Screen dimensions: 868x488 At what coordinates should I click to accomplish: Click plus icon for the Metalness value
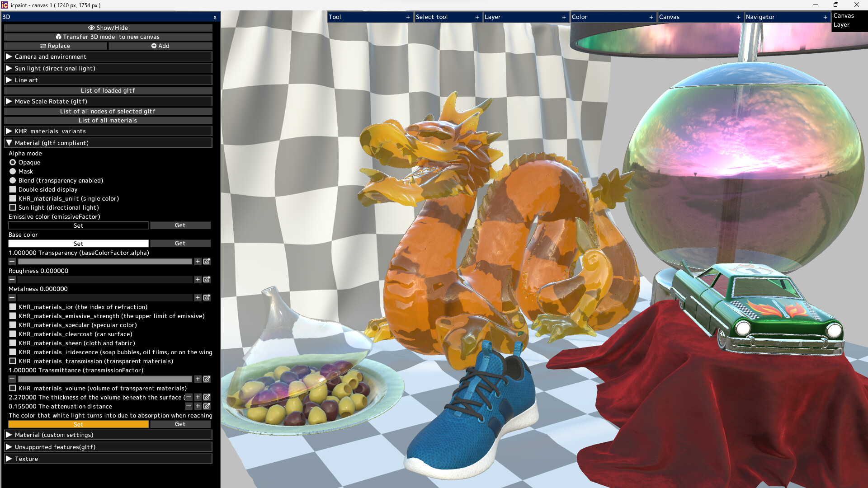tap(198, 298)
